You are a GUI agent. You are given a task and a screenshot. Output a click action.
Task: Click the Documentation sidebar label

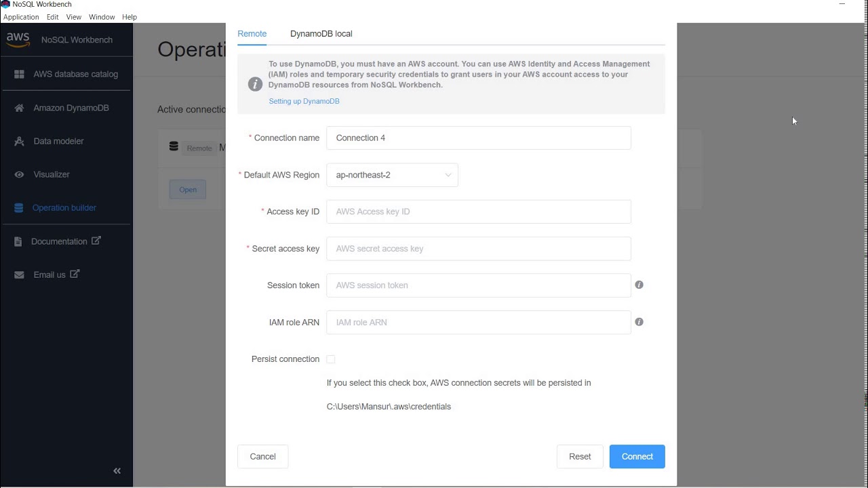[x=59, y=241]
